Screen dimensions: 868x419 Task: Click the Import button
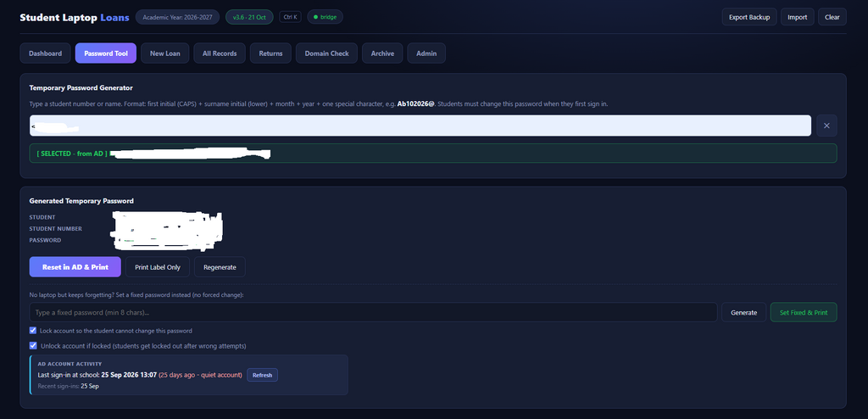pyautogui.click(x=797, y=17)
